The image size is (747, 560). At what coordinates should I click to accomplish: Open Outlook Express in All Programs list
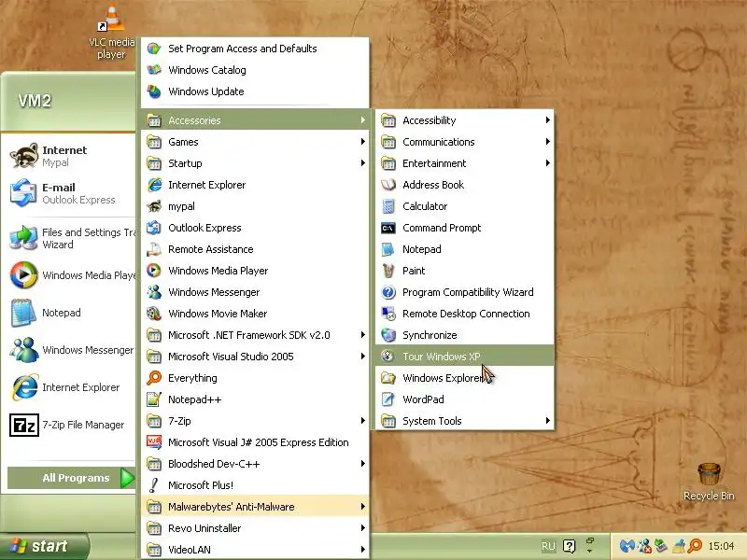click(x=255, y=228)
